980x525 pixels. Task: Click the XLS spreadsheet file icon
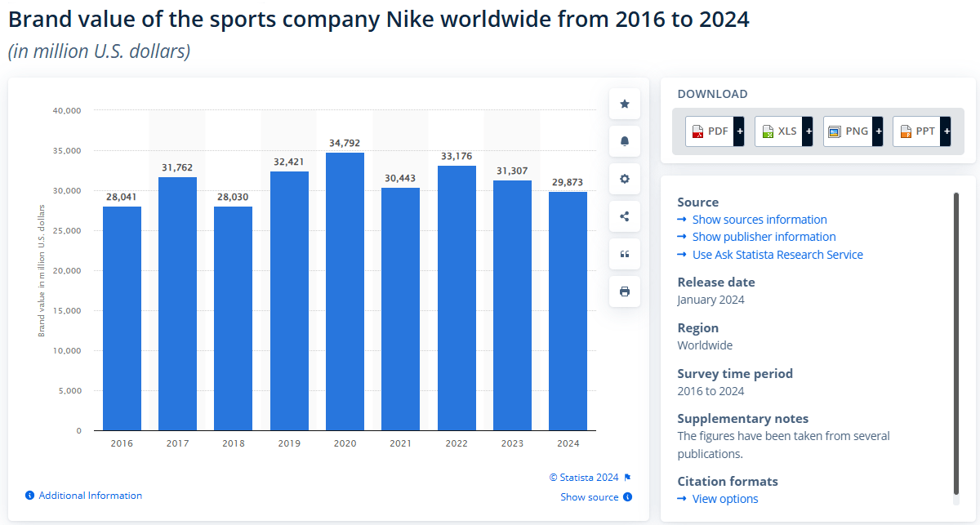coord(768,131)
